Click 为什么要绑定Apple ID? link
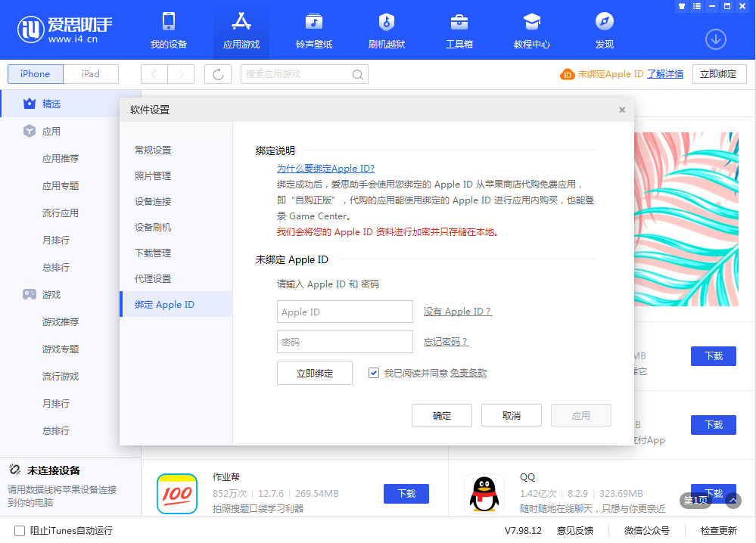The width and height of the screenshot is (756, 543). point(325,169)
